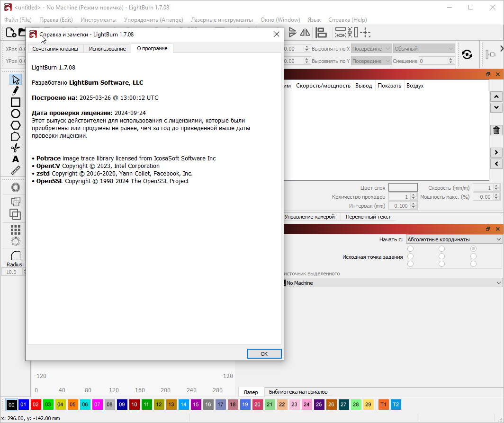The height and width of the screenshot is (423, 504).
Task: Switch to the 'Библиотека материалов' tab
Action: (298, 392)
